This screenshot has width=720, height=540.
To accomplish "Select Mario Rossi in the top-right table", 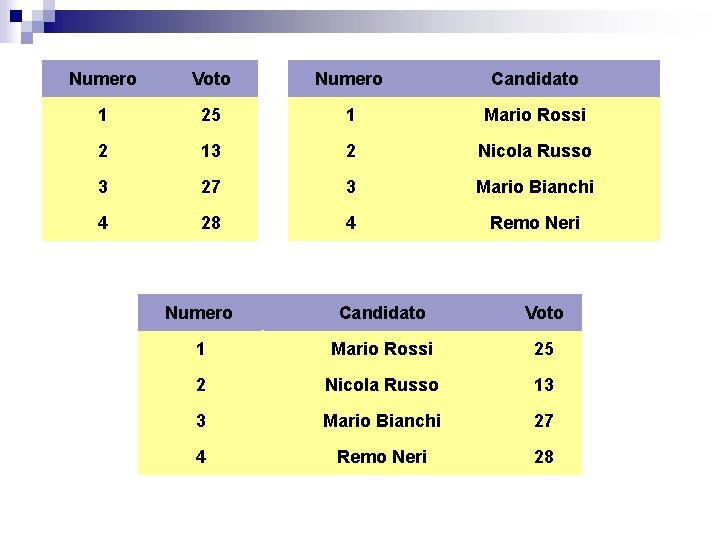I will [x=535, y=115].
